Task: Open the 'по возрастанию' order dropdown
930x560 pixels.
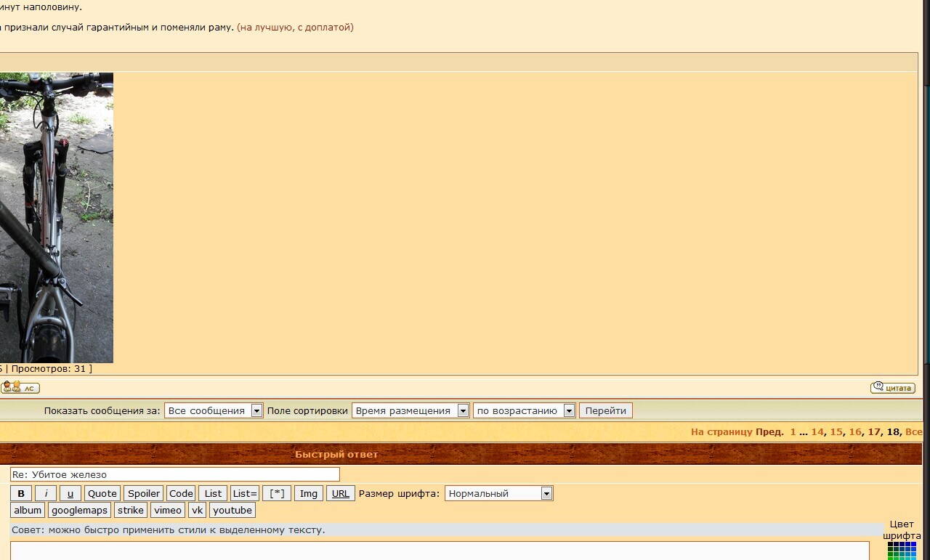Action: pos(524,410)
